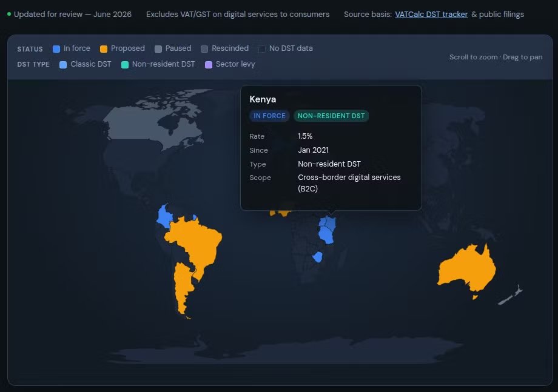
Task: Click the Excludes VAT/GST note text
Action: tap(238, 14)
